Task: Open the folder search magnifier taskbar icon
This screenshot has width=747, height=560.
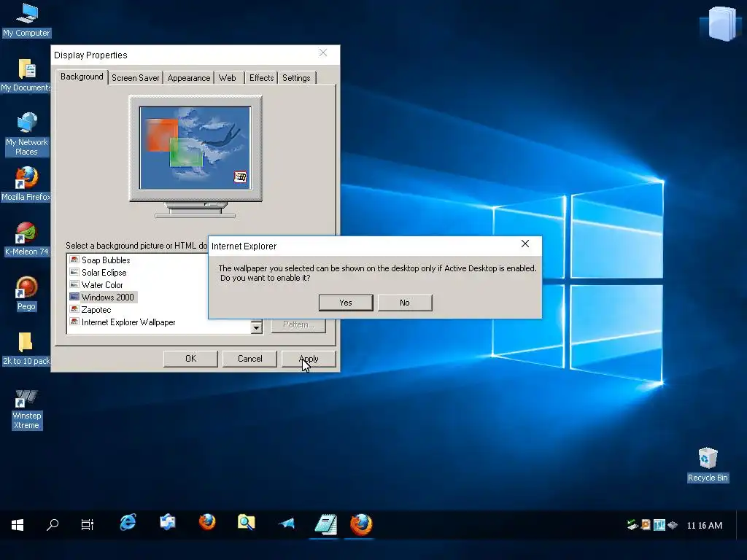Action: pyautogui.click(x=247, y=523)
